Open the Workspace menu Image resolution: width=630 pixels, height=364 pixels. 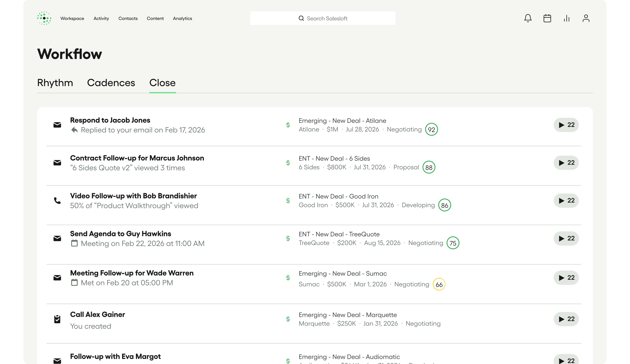tap(72, 19)
